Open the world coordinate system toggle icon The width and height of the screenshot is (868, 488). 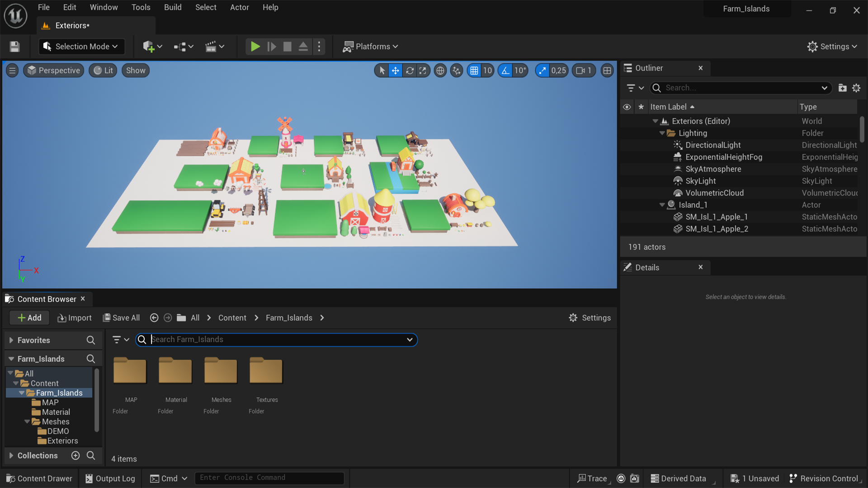point(440,70)
